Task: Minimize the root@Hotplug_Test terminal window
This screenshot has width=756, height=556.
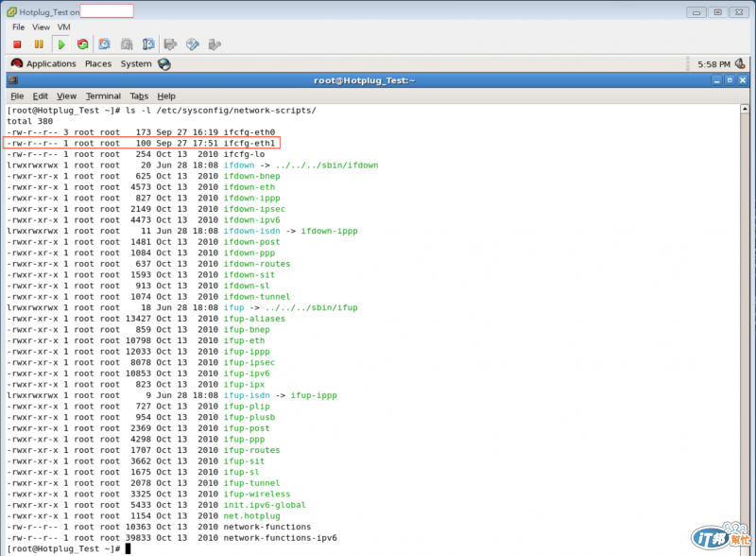Action: point(717,80)
